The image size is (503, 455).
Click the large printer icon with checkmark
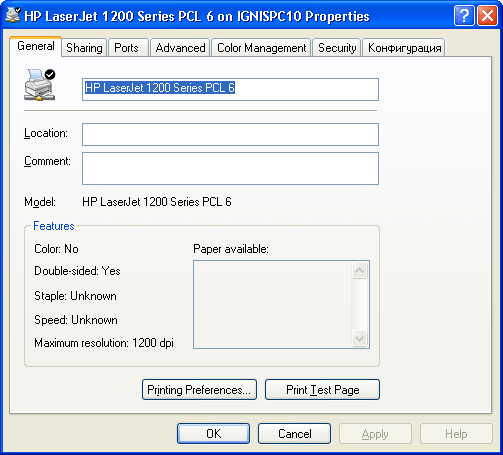pyautogui.click(x=40, y=85)
